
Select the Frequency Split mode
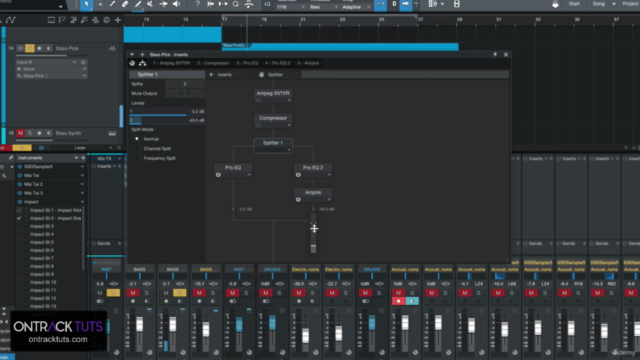137,158
